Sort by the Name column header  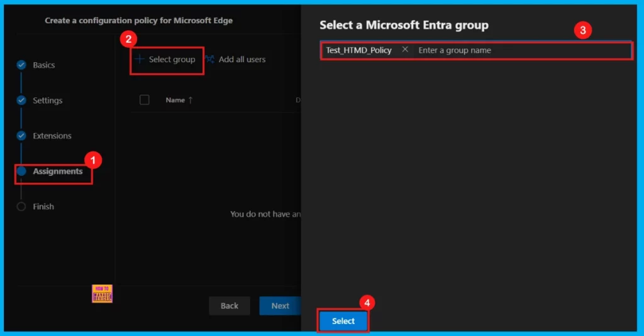175,100
